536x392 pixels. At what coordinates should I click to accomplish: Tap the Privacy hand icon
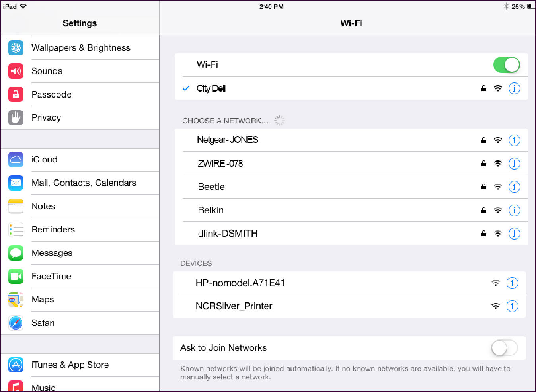16,118
